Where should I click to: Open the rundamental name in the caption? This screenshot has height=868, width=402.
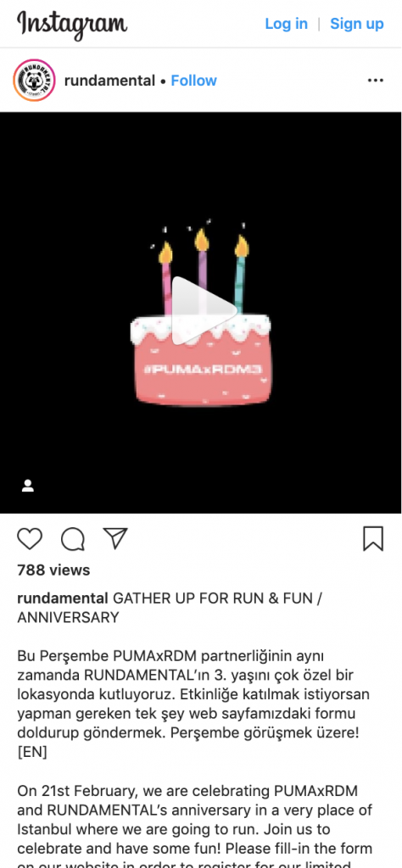point(63,598)
